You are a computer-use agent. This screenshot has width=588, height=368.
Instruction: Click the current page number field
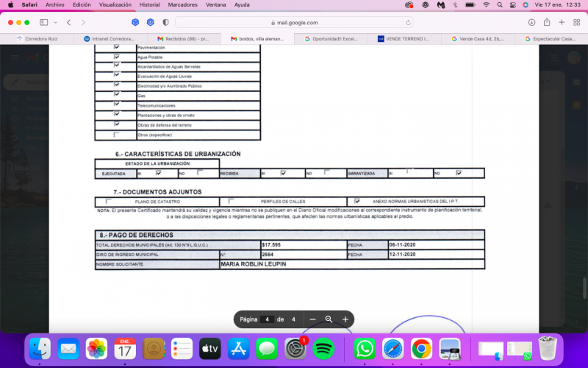pyautogui.click(x=267, y=319)
